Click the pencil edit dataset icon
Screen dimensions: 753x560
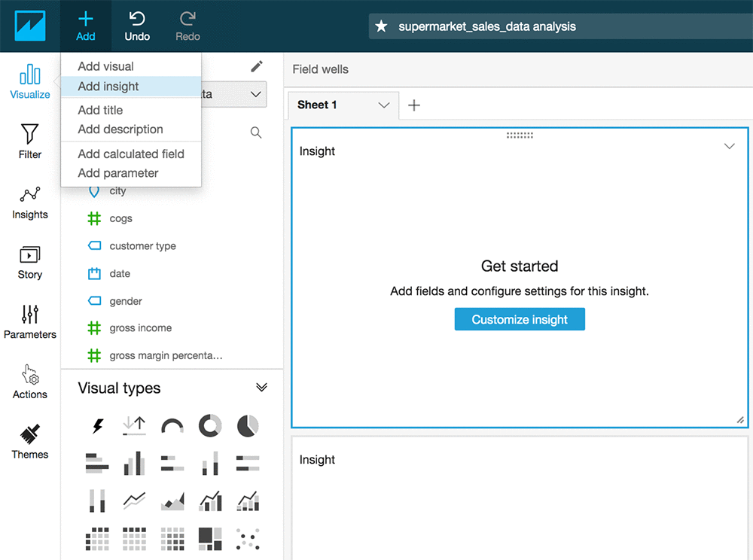point(257,66)
